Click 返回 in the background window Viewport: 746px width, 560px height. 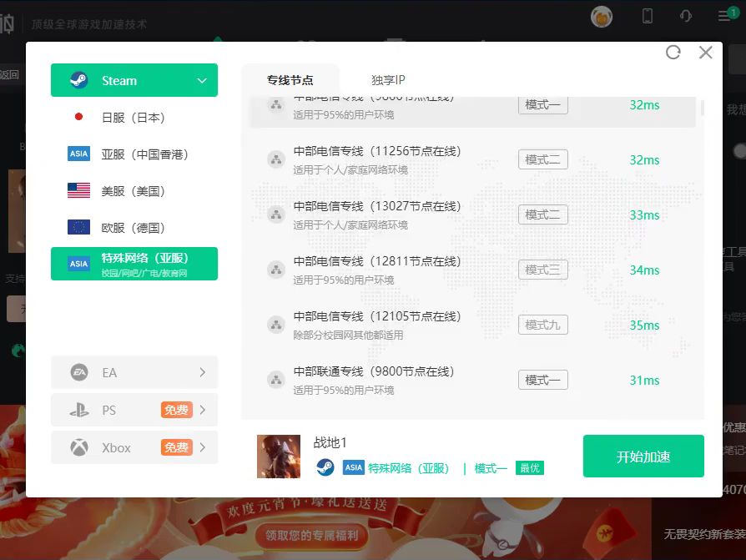[x=9, y=74]
